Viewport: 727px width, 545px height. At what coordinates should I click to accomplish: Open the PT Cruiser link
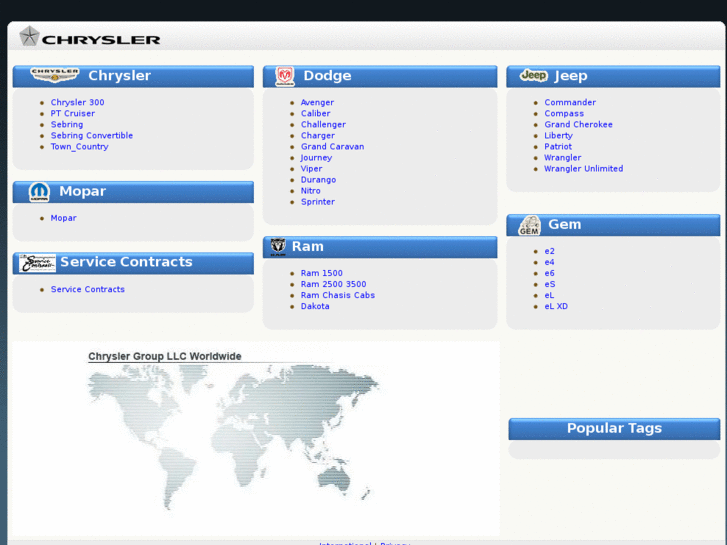click(x=73, y=113)
